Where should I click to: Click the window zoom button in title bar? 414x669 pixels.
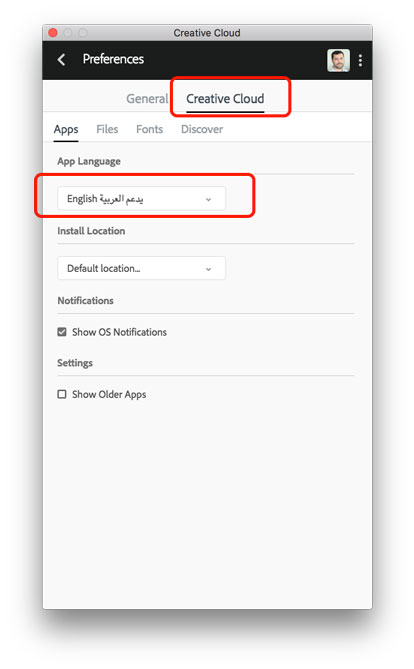click(83, 33)
